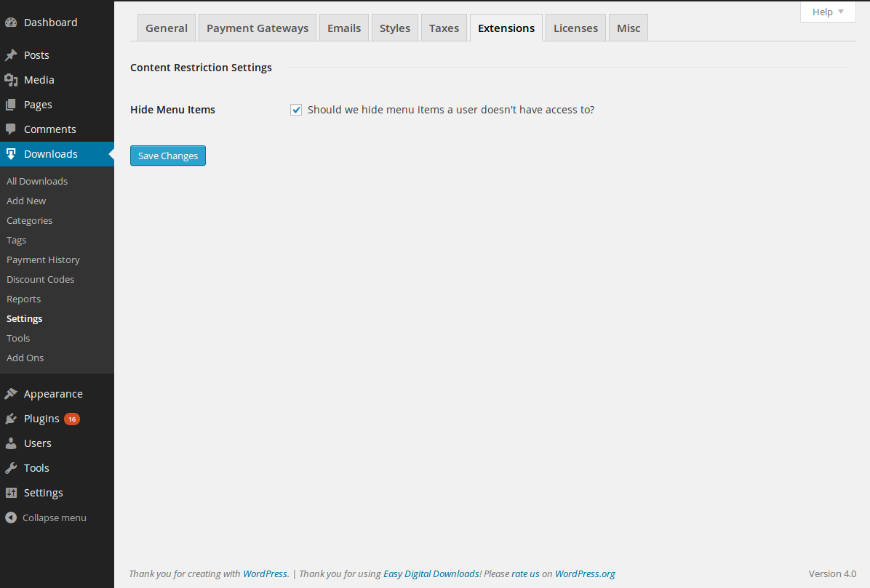Click the Dashboard gauge icon
The image size is (870, 588).
pyautogui.click(x=11, y=23)
